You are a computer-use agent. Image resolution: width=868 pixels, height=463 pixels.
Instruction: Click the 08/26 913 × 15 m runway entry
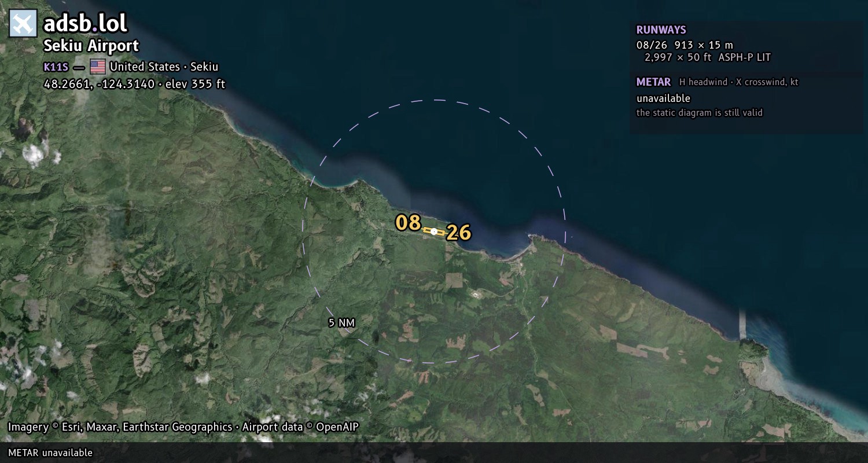click(685, 45)
